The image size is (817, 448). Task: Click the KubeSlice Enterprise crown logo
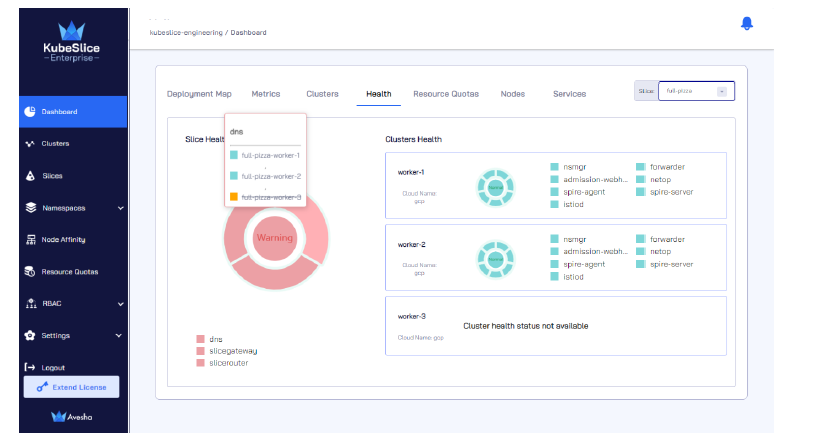coord(71,31)
